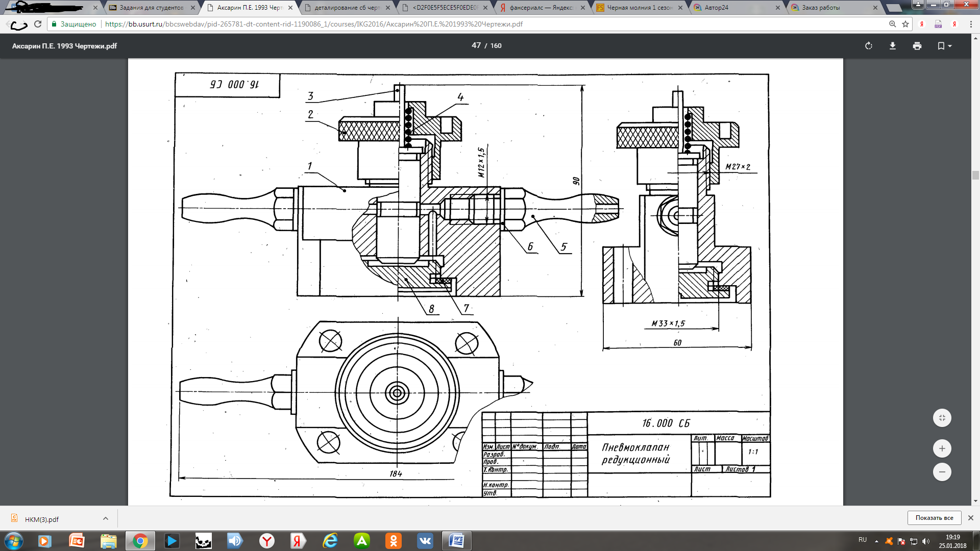The width and height of the screenshot is (980, 551).
Task: Switch to the Задания для студентов tab
Action: point(152,8)
